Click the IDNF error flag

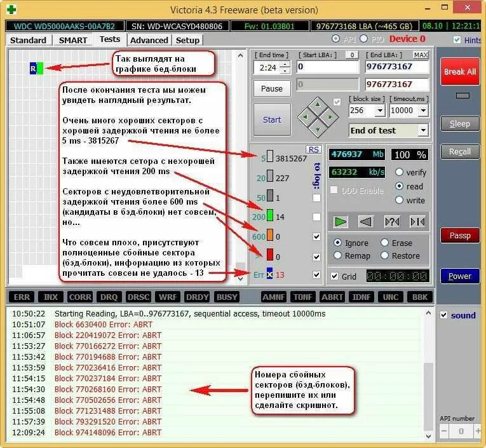(361, 297)
